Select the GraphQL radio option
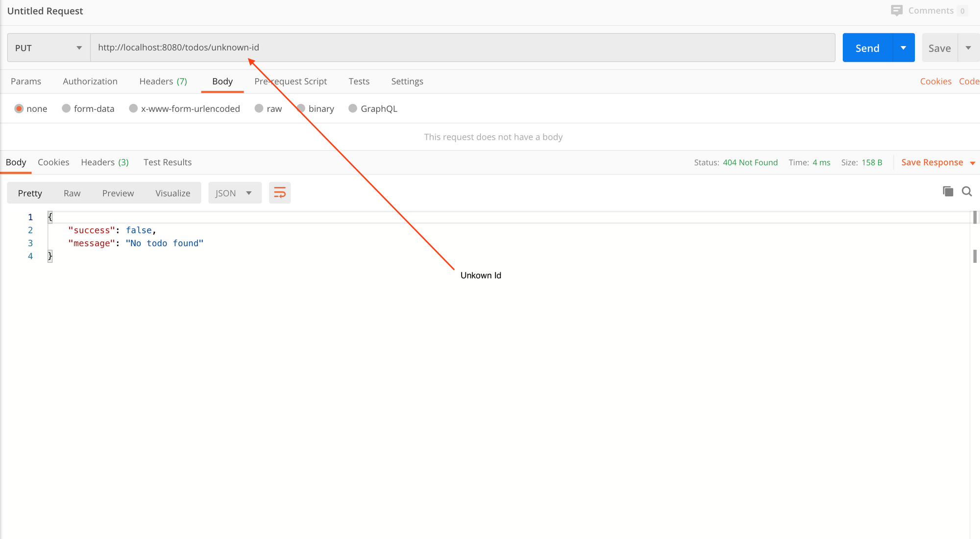The height and width of the screenshot is (539, 980). (352, 108)
